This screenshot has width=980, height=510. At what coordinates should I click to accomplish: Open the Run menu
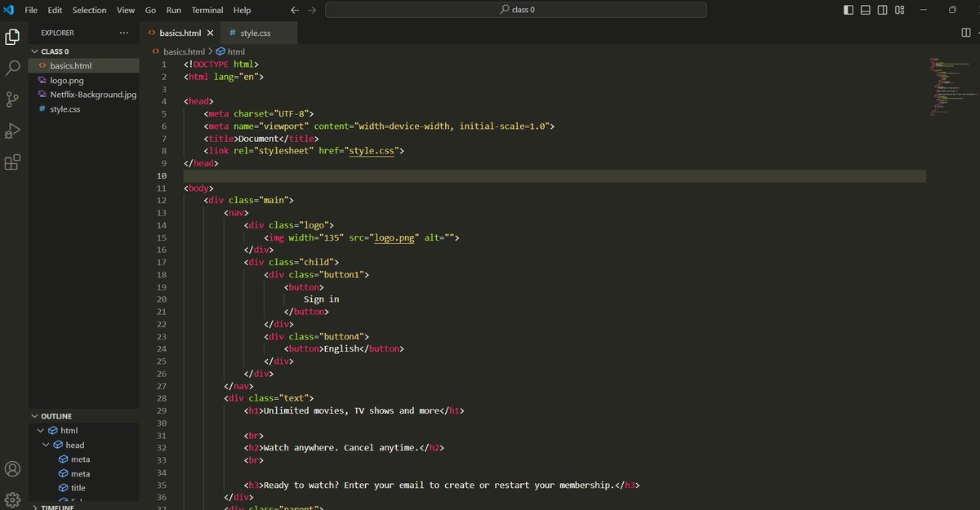(x=174, y=10)
